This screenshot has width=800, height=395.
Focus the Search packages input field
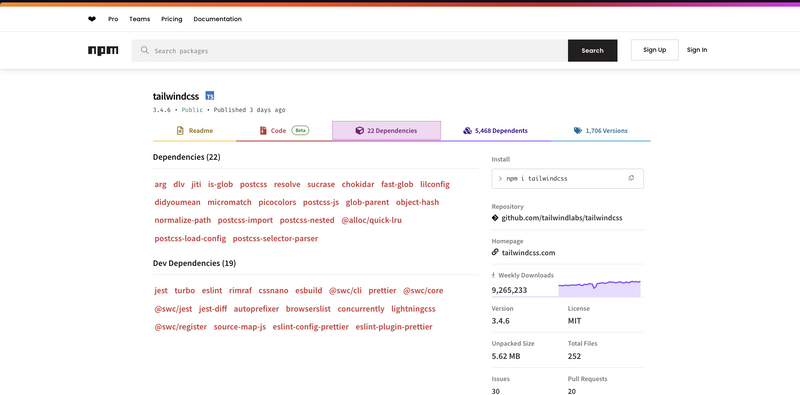349,51
